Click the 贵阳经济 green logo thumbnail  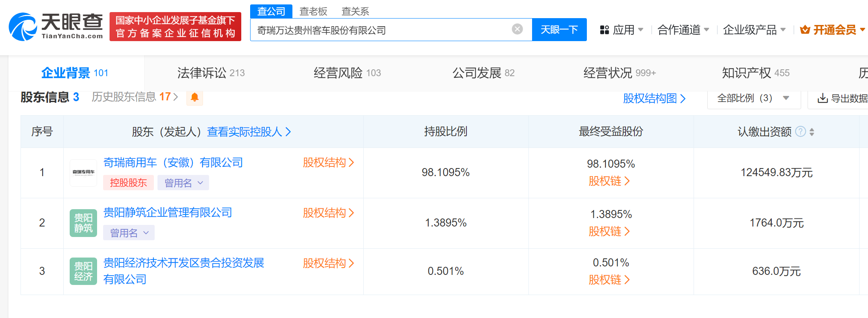(83, 271)
